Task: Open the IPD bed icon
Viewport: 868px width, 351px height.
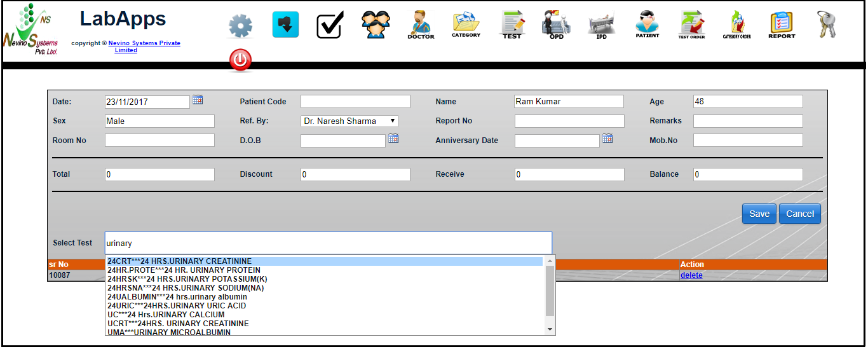Action: point(601,25)
